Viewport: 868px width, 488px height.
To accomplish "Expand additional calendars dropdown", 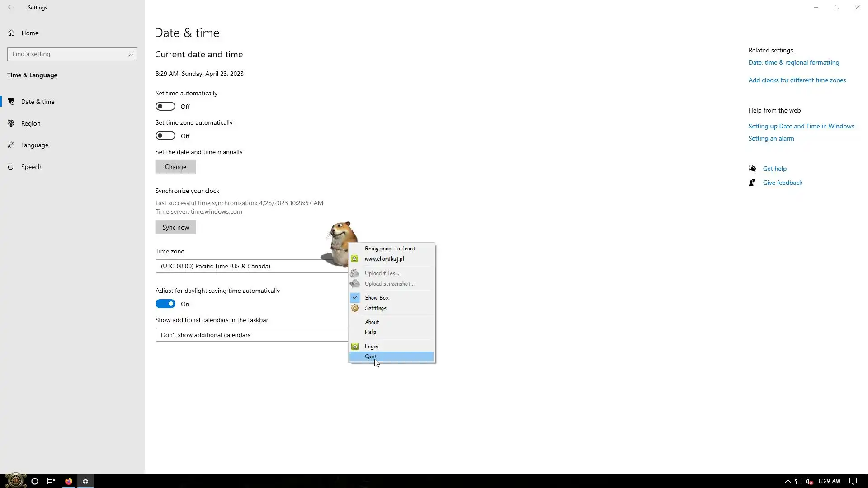I will 251,335.
